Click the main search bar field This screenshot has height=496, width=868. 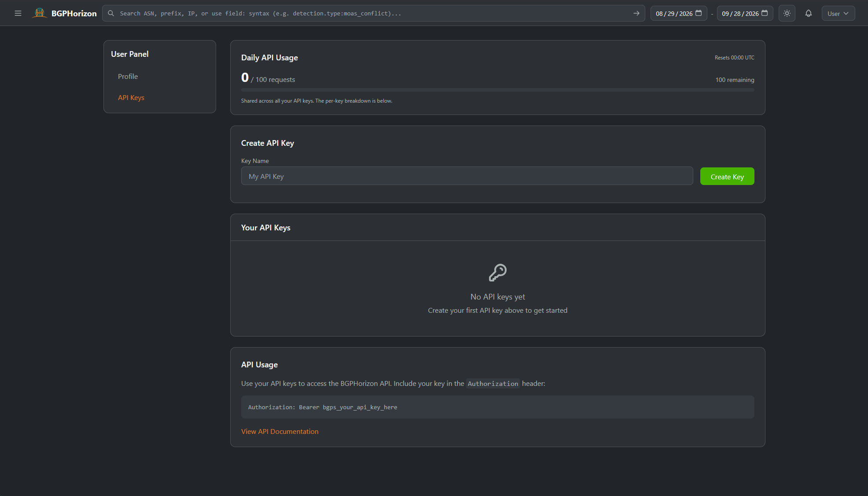[374, 13]
